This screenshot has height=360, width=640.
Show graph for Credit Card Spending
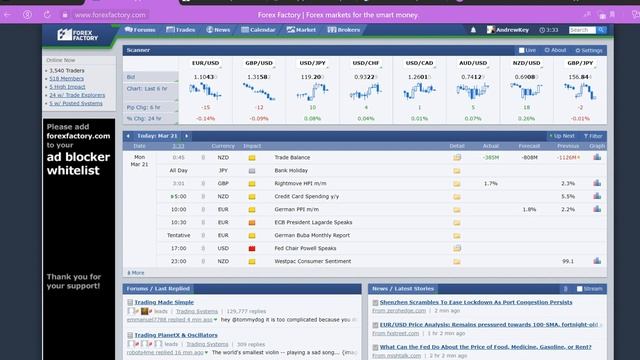point(597,196)
